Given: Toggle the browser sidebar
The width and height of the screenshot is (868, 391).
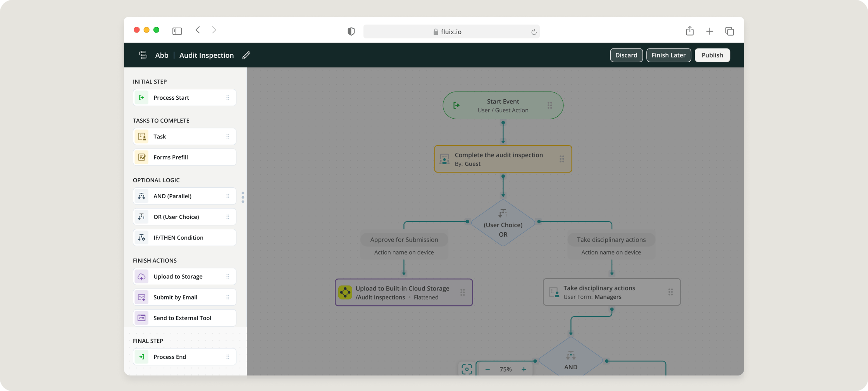Looking at the screenshot, I should click(x=177, y=31).
